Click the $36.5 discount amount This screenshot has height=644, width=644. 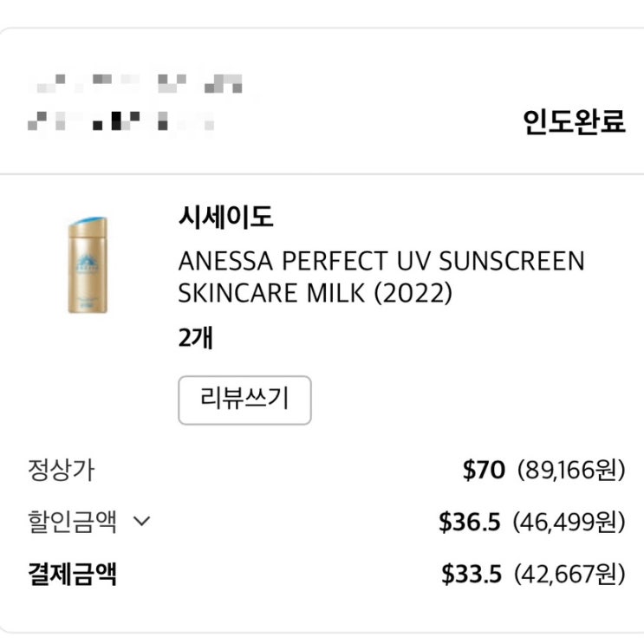pyautogui.click(x=470, y=522)
